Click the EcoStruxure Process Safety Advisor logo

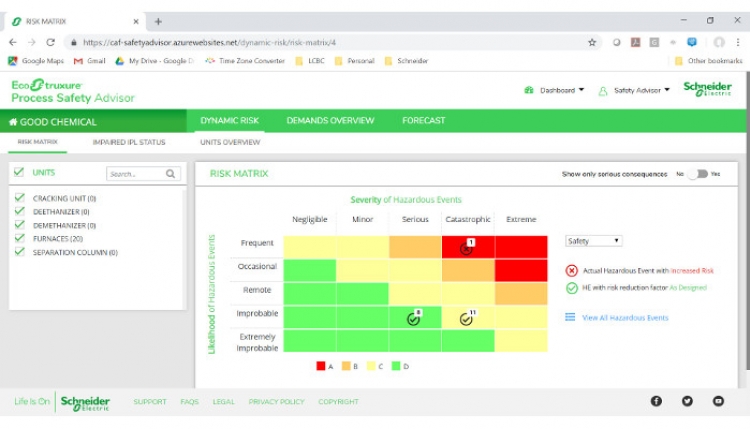coord(73,91)
